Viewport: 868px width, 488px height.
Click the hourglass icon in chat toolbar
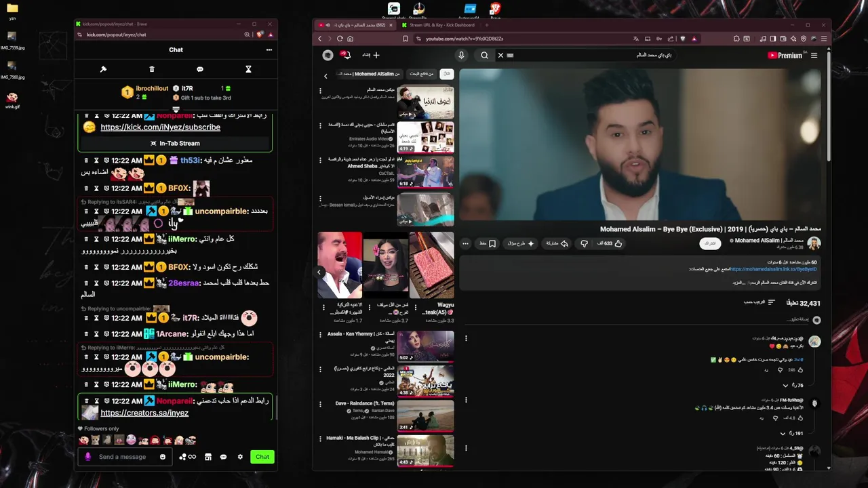click(x=248, y=69)
